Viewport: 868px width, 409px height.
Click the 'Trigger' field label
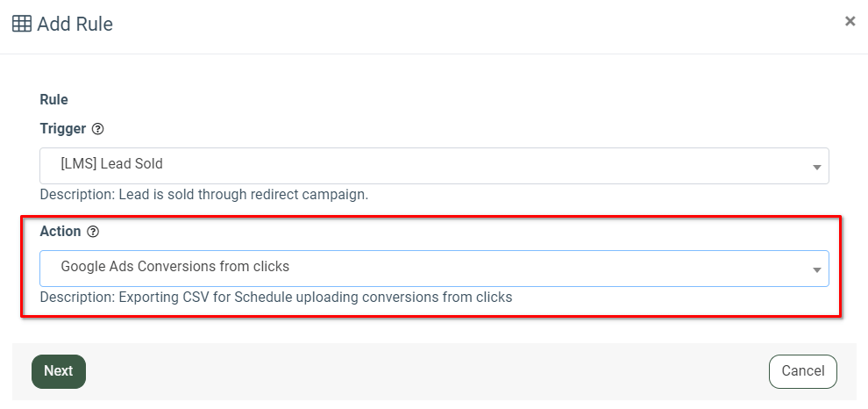[x=63, y=128]
